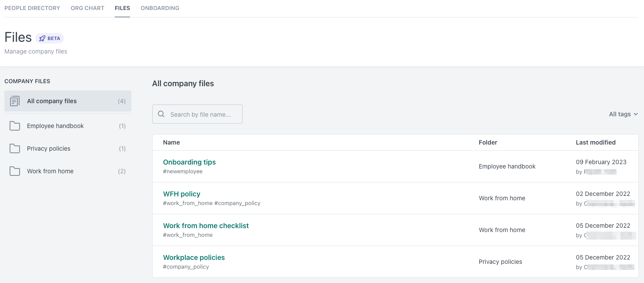Open the All tags filter dropdown
The width and height of the screenshot is (644, 283).
[x=620, y=114]
